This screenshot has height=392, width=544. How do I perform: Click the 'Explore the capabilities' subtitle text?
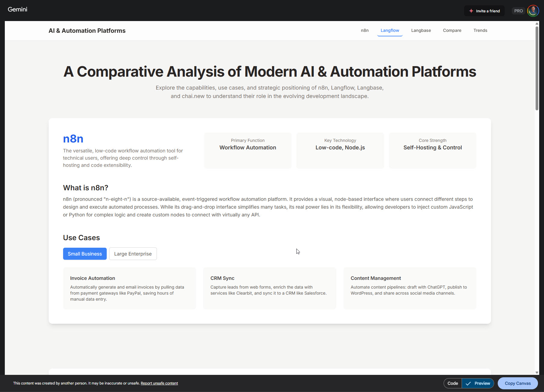tap(270, 92)
